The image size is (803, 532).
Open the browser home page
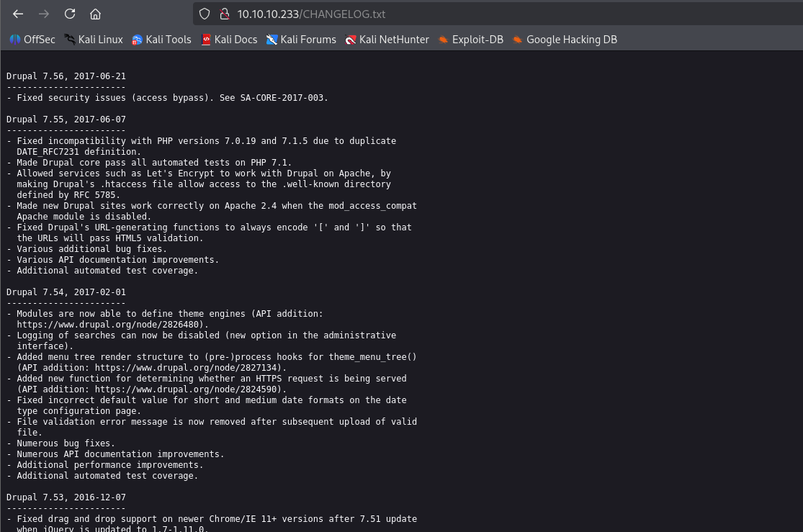(95, 14)
